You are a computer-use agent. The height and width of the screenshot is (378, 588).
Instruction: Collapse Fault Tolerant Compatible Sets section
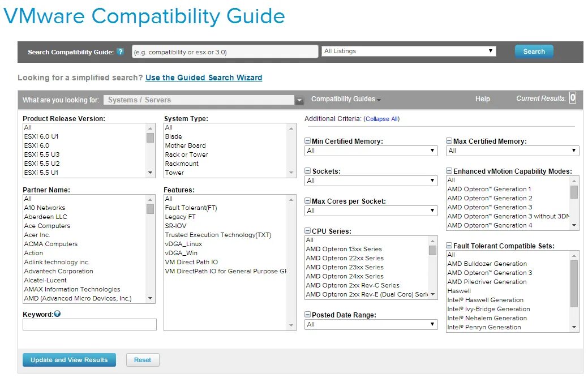click(449, 246)
